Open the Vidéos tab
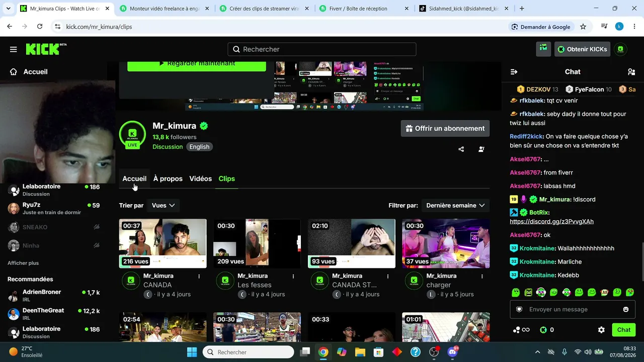Screen dimensions: 644x362 click(x=200, y=178)
